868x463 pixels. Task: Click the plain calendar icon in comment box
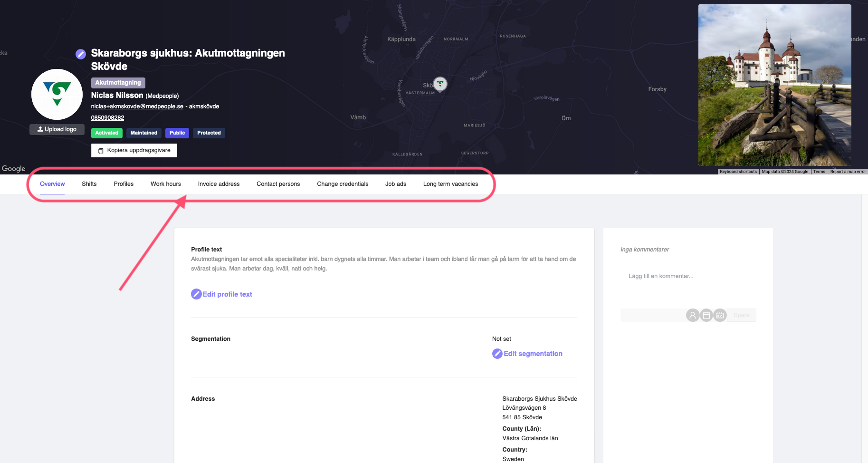click(x=706, y=315)
